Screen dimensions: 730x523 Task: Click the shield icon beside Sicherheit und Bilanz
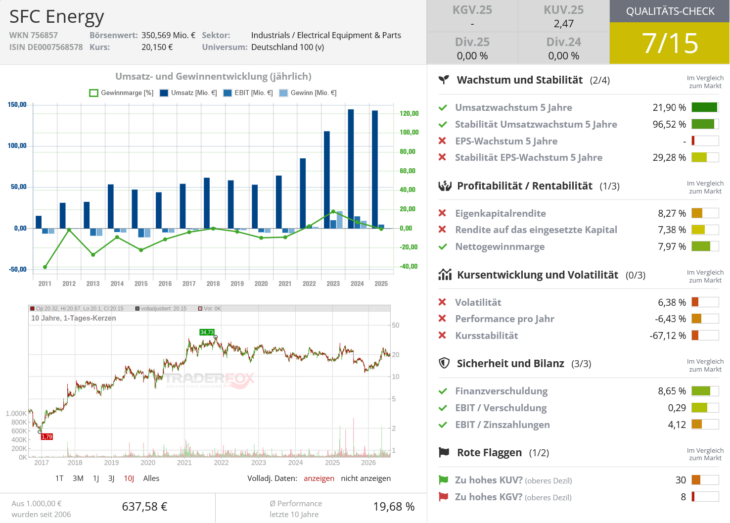(444, 363)
